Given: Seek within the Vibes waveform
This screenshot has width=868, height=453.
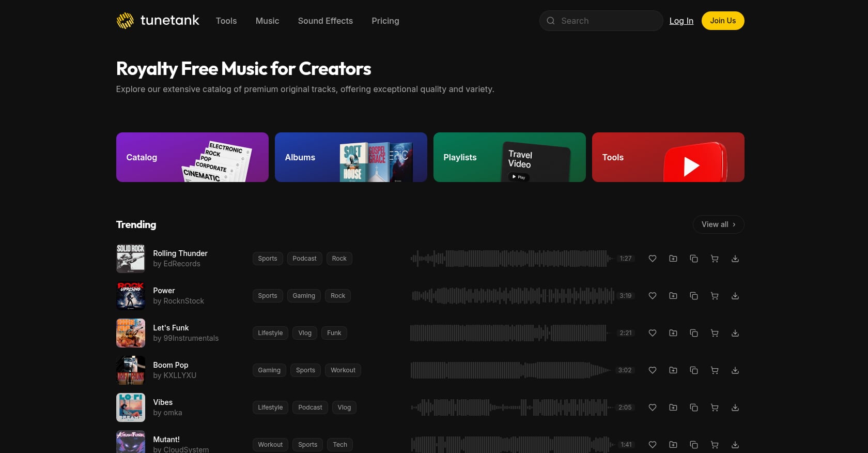Looking at the screenshot, I should click(512, 407).
